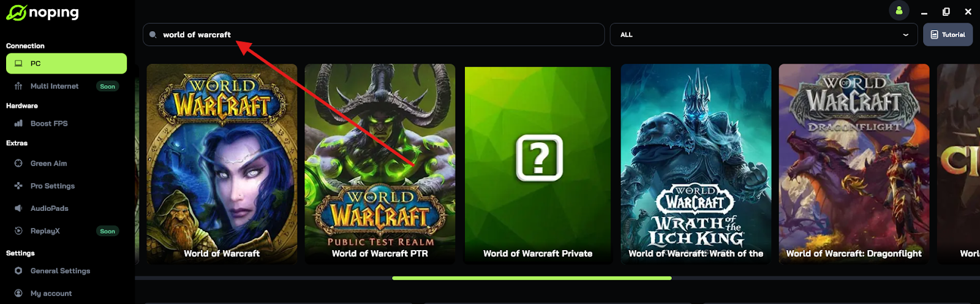
Task: Open Multi Internet menu item
Action: pyautogui.click(x=66, y=86)
